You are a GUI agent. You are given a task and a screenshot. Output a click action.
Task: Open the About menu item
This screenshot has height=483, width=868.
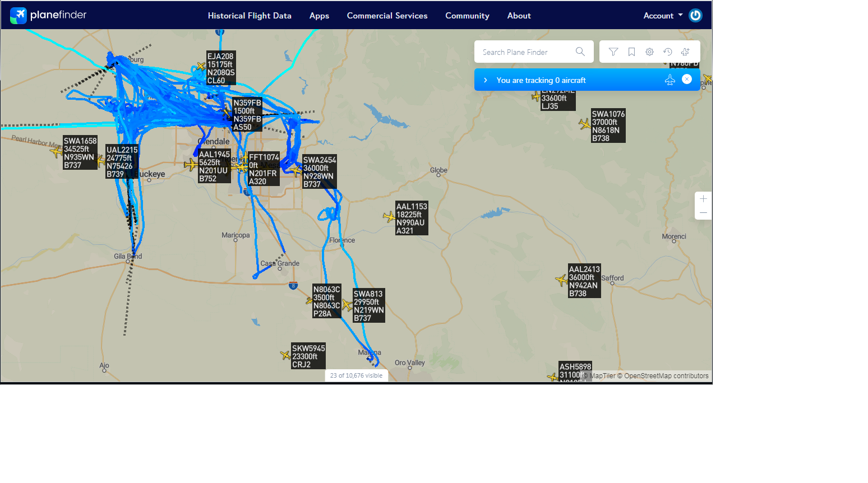point(519,16)
